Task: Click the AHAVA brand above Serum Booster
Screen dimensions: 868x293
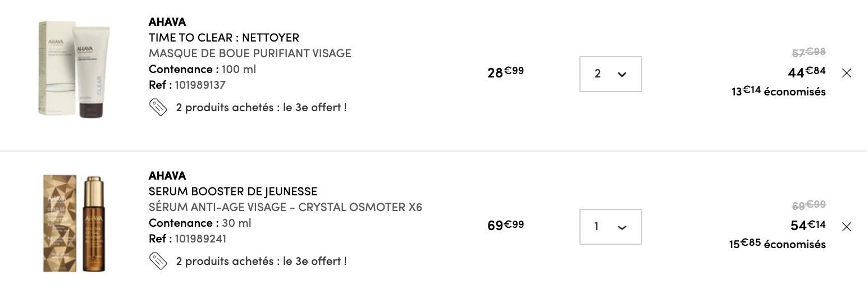Action: tap(167, 176)
